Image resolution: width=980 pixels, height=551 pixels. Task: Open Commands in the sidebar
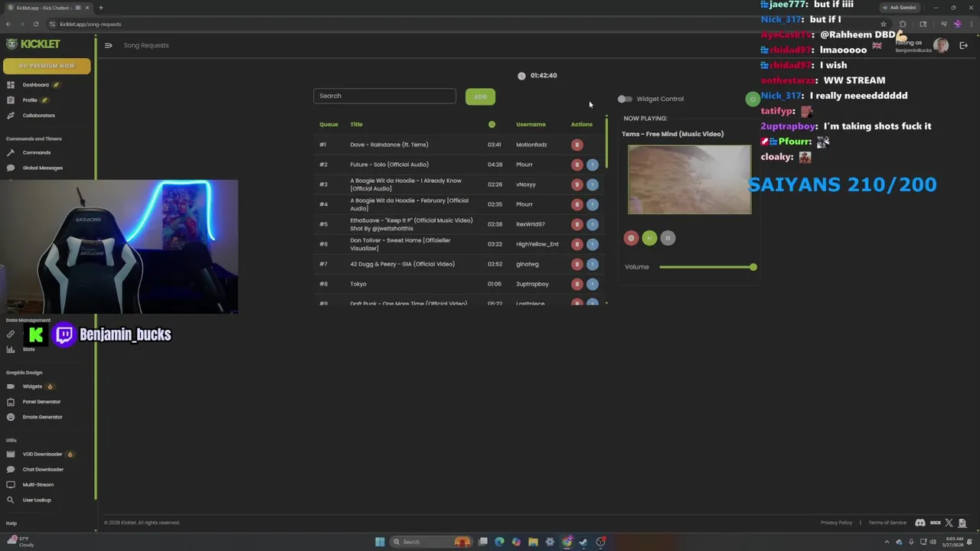click(36, 152)
